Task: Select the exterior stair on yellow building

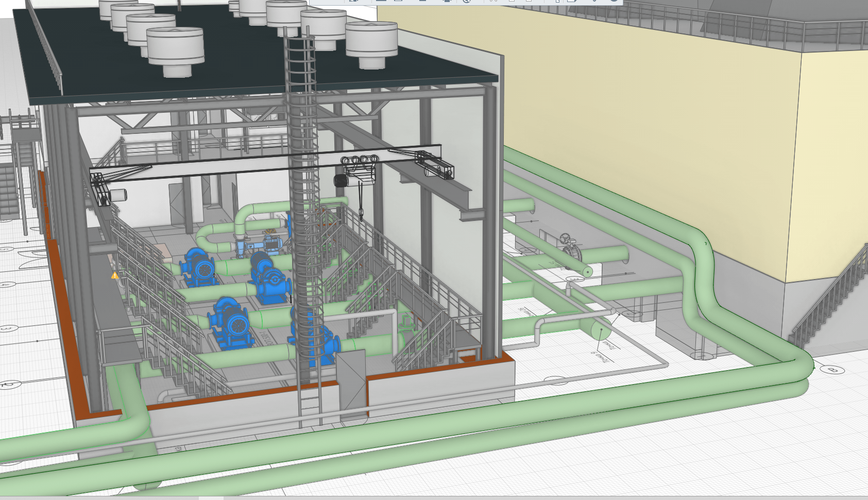Action: [x=829, y=296]
